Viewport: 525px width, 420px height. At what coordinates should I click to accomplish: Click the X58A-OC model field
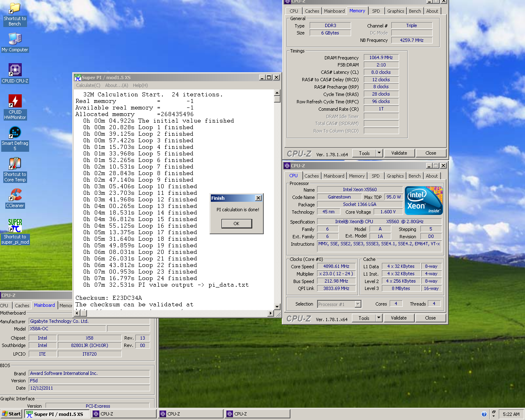[68, 329]
